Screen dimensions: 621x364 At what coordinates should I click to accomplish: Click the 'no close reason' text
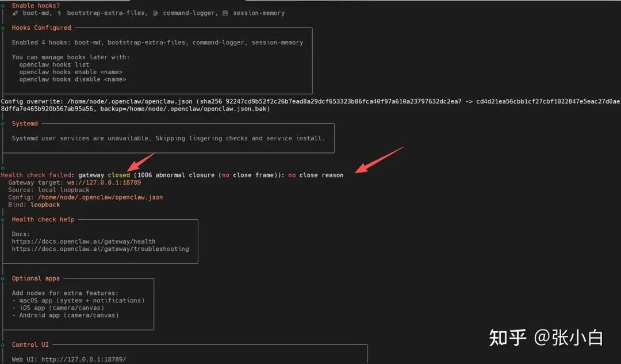click(x=316, y=175)
